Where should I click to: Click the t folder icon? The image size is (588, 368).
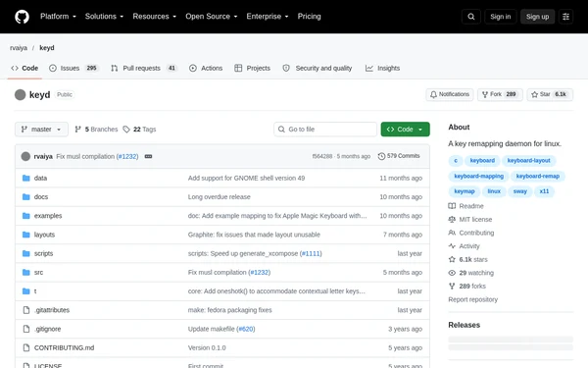coord(25,291)
